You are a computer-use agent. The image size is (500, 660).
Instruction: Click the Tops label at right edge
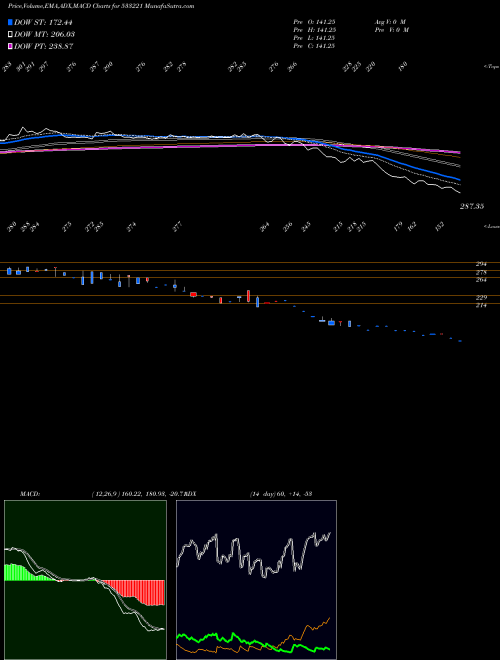[x=491, y=67]
